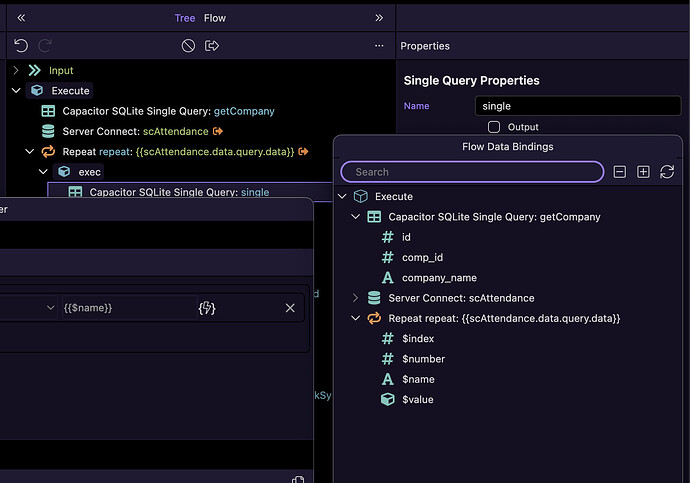Open the three-dots more options menu
The width and height of the screenshot is (690, 483).
pyautogui.click(x=379, y=46)
